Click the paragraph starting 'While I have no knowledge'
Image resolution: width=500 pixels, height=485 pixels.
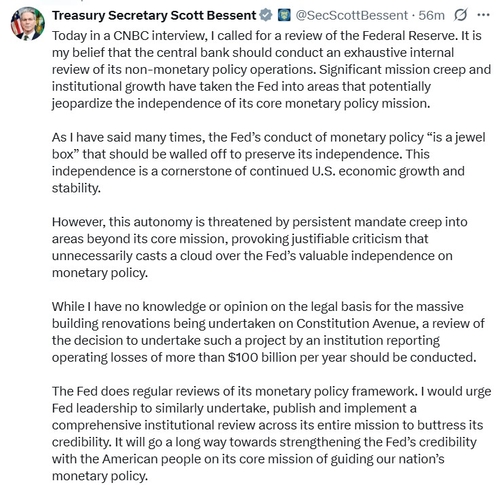click(x=268, y=332)
